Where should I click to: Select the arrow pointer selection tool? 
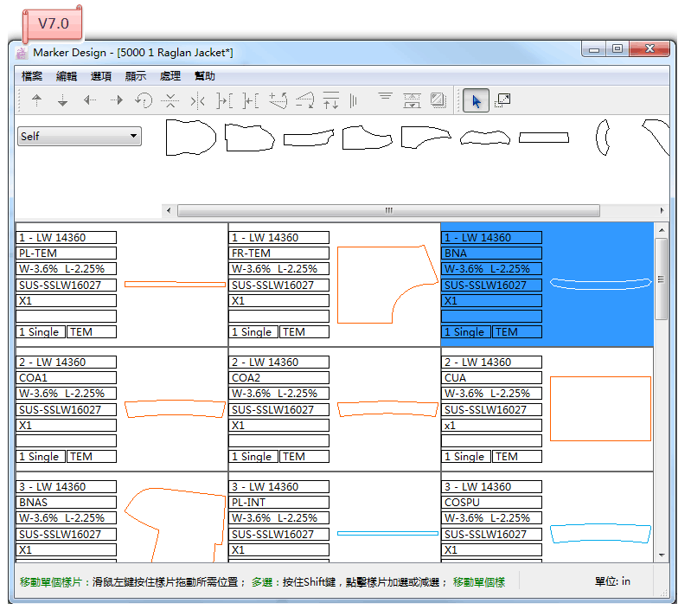pos(476,101)
